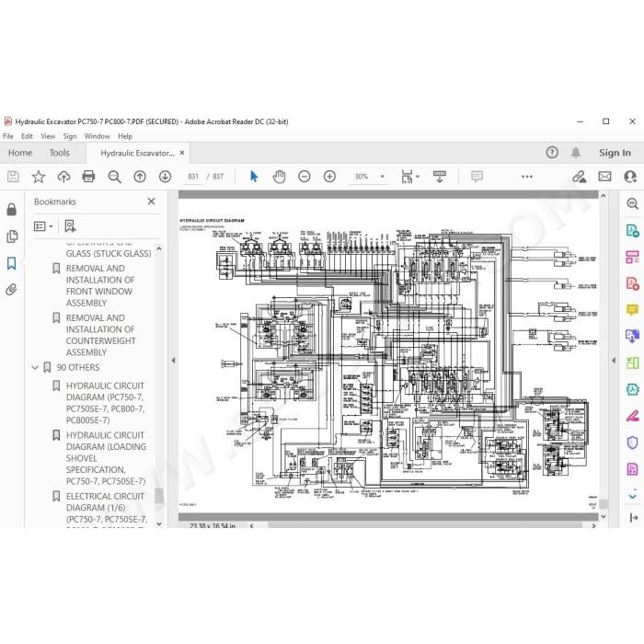Screen dimensions: 644x644
Task: Go to previous page arrow icon
Action: click(140, 177)
